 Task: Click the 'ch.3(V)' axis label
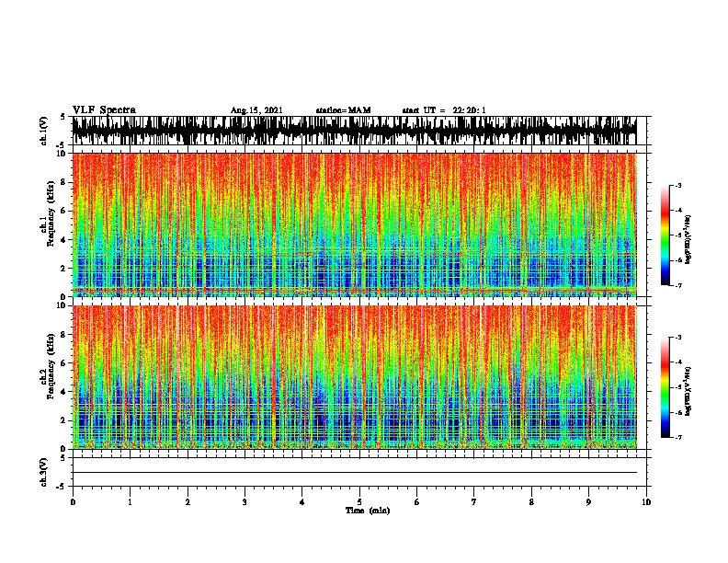43,472
